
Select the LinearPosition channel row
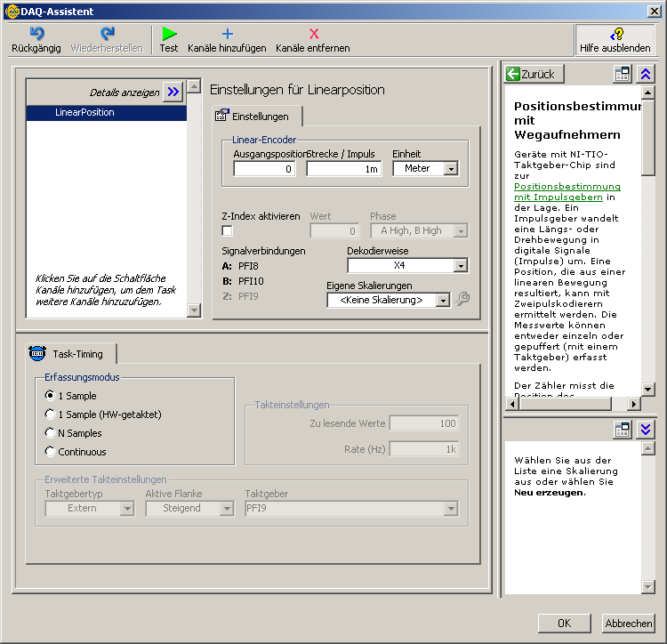[x=107, y=113]
